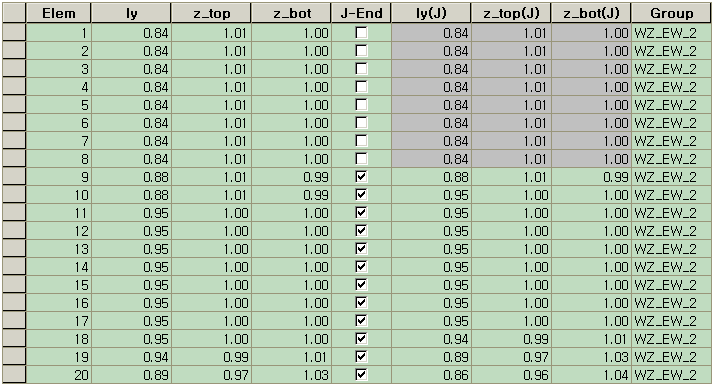
Task: Click the z_bot(J) cell of element 19
Action: pos(591,357)
